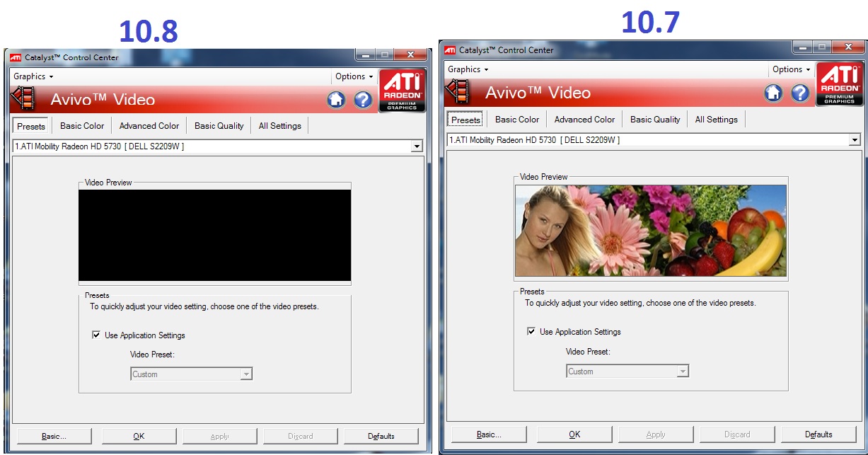868x455 pixels.
Task: Uncheck Use Application Settings in the 10.7 window
Action: (531, 332)
